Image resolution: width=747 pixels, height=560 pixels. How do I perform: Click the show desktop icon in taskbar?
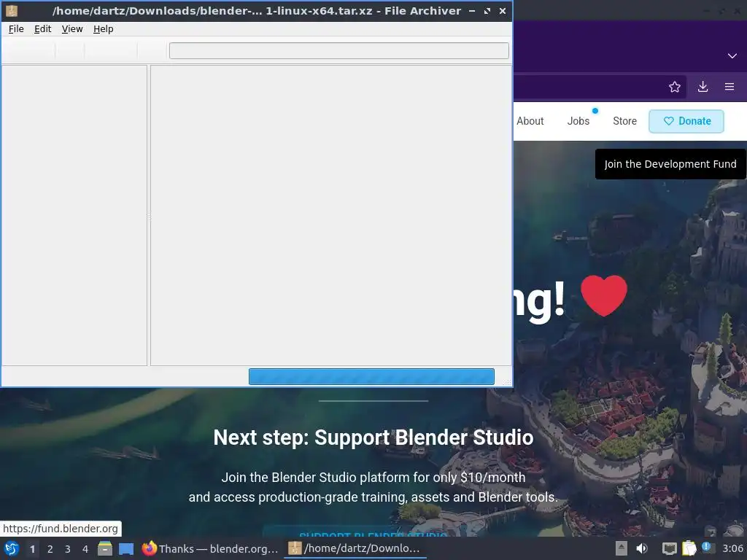point(126,548)
